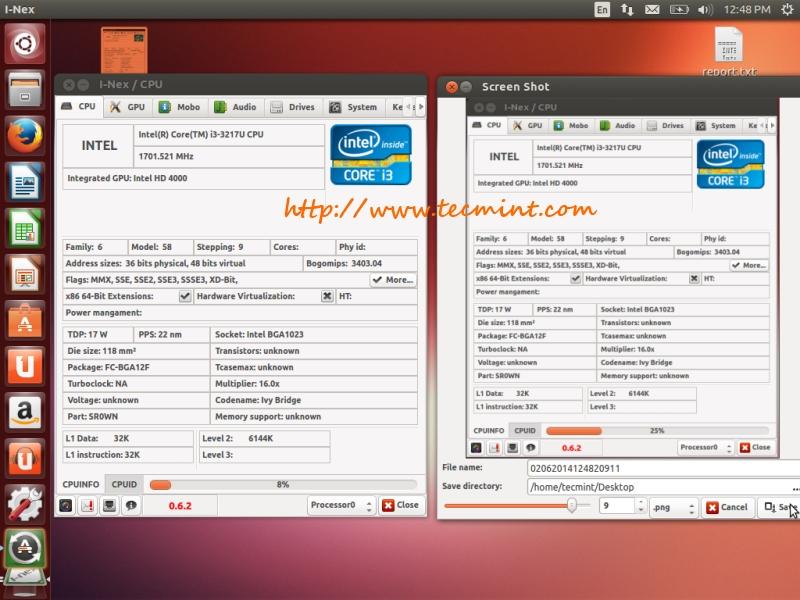
Task: Click the stepper arrows beside value 9
Action: point(641,506)
